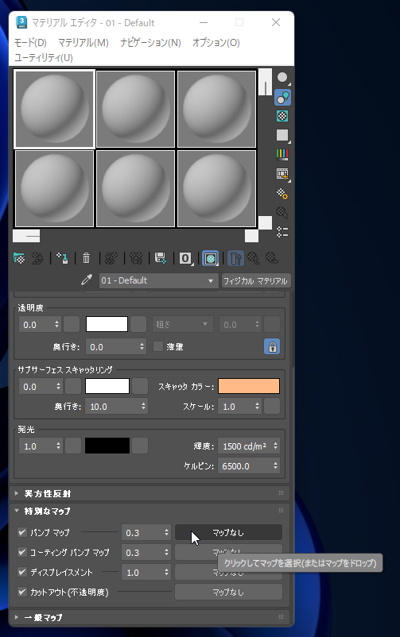Uncheck the バンプ マップ checkbox
400x637 pixels.
point(22,532)
